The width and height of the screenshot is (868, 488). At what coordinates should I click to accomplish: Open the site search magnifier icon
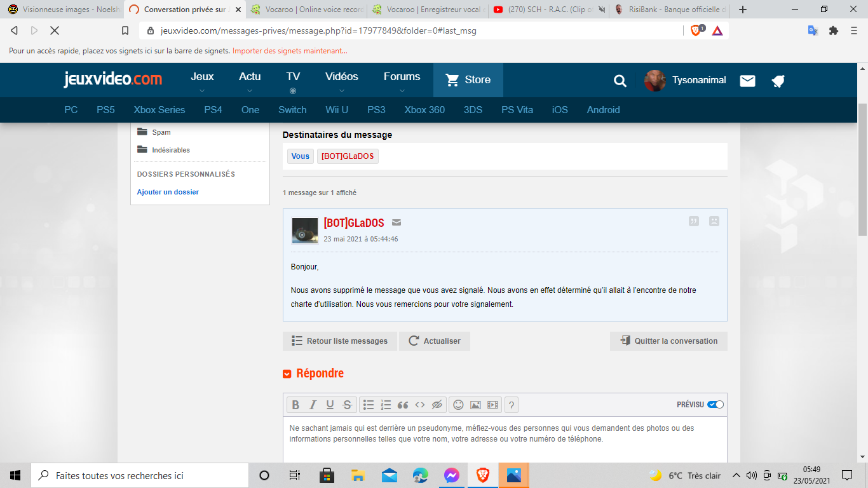[620, 81]
